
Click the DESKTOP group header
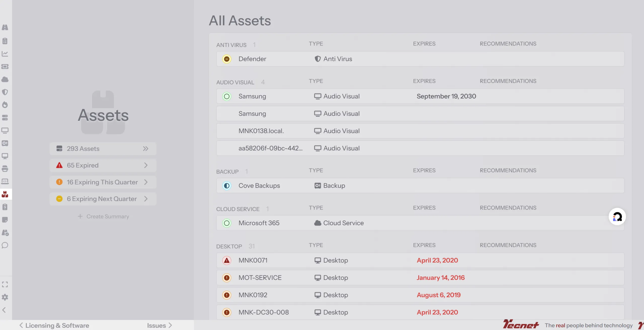(229, 246)
